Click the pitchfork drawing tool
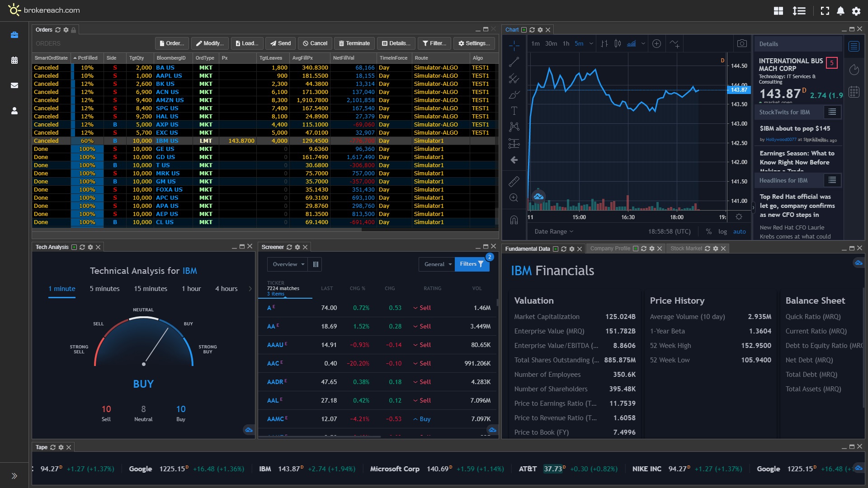This screenshot has height=488, width=868. click(x=514, y=78)
